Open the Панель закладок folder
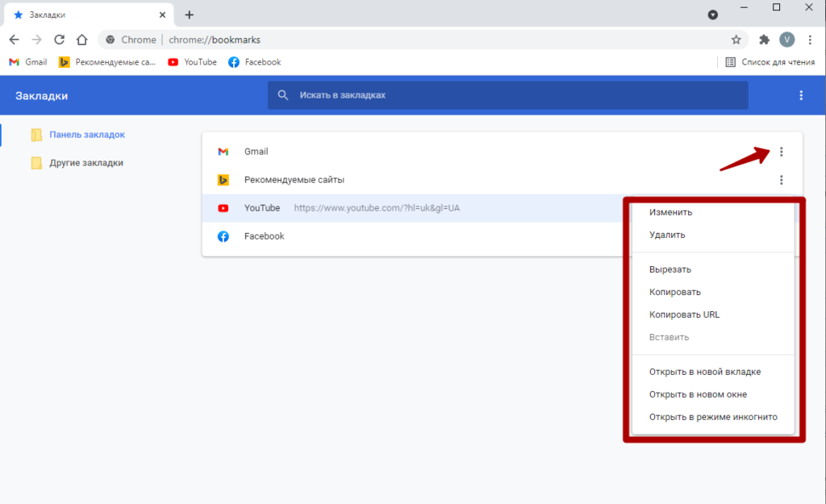The image size is (826, 504). pos(86,135)
